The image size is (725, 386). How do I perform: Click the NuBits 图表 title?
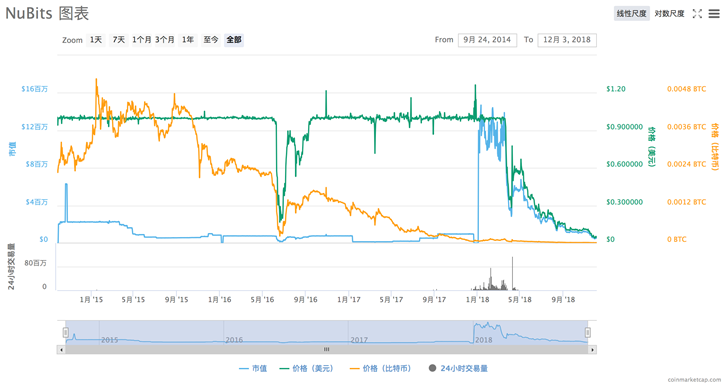tap(47, 13)
